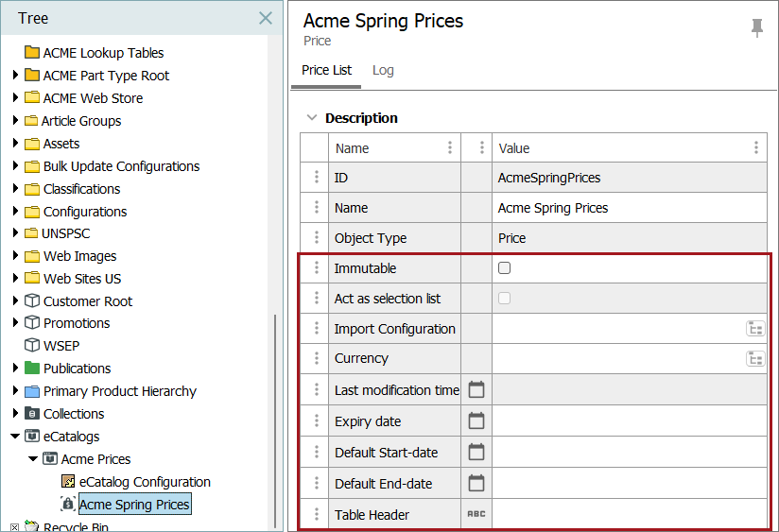Expand the Primary Product Hierarchy node
The height and width of the screenshot is (532, 779).
[15, 390]
